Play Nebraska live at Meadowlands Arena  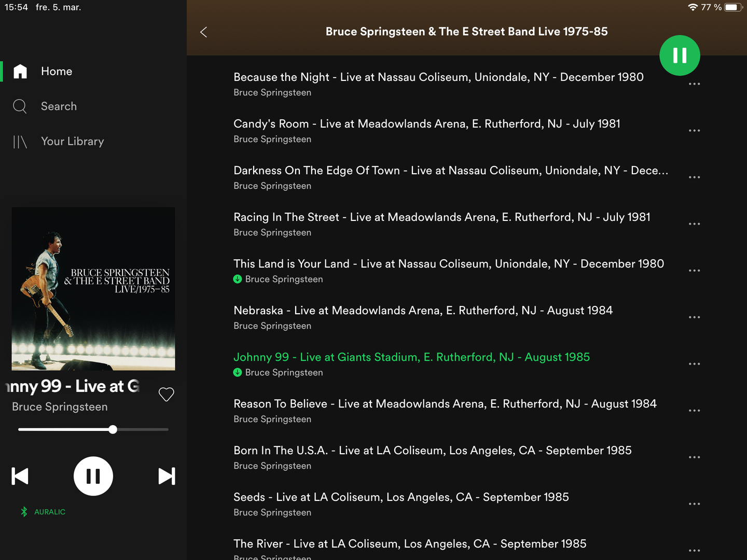[423, 317]
